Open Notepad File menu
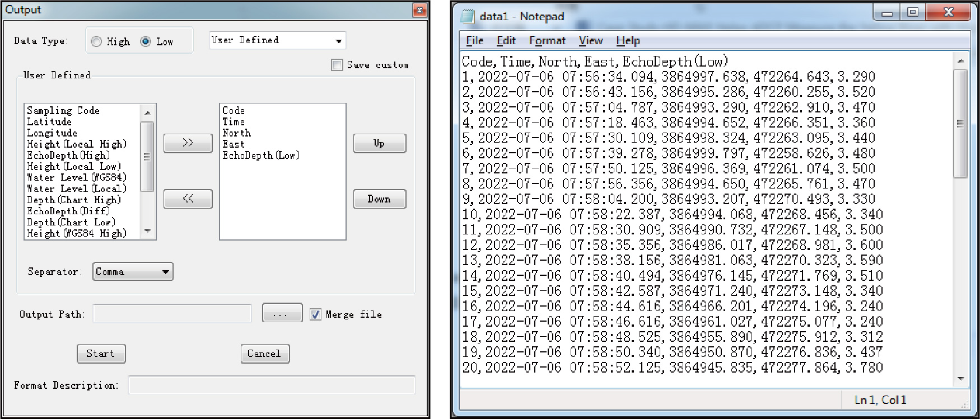980x419 pixels. (475, 40)
